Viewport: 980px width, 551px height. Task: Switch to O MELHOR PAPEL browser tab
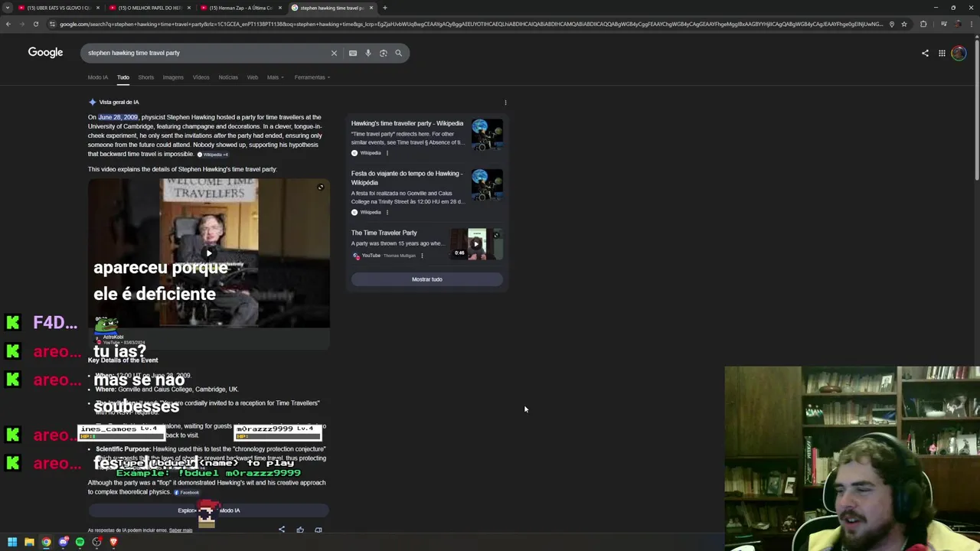[x=149, y=8]
